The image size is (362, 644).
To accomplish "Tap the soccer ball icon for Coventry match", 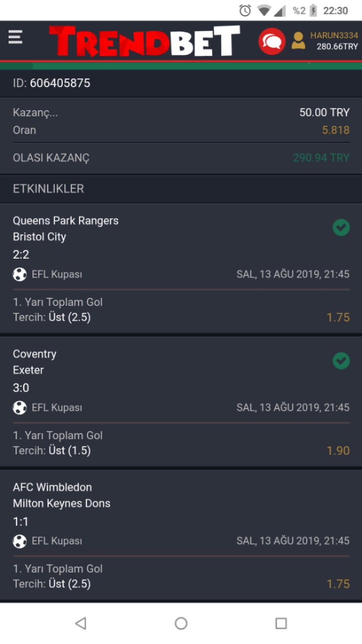I will coord(20,408).
